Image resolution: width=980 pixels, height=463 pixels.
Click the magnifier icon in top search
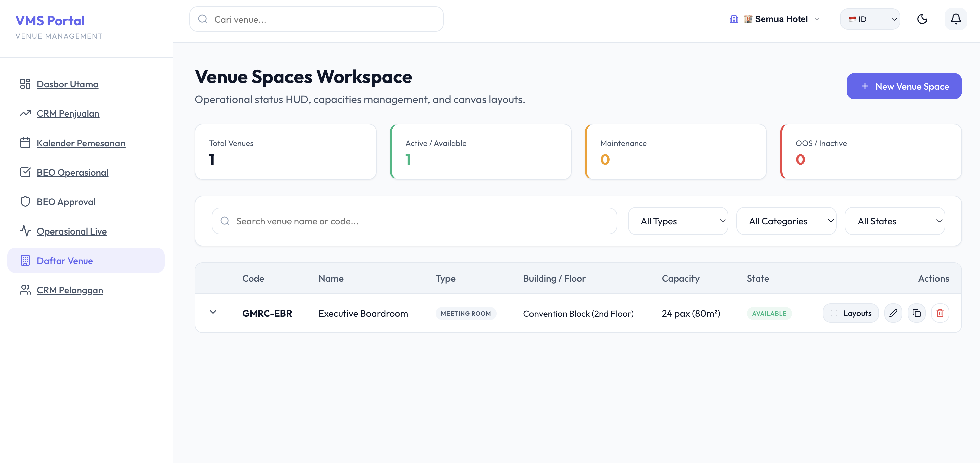tap(203, 19)
